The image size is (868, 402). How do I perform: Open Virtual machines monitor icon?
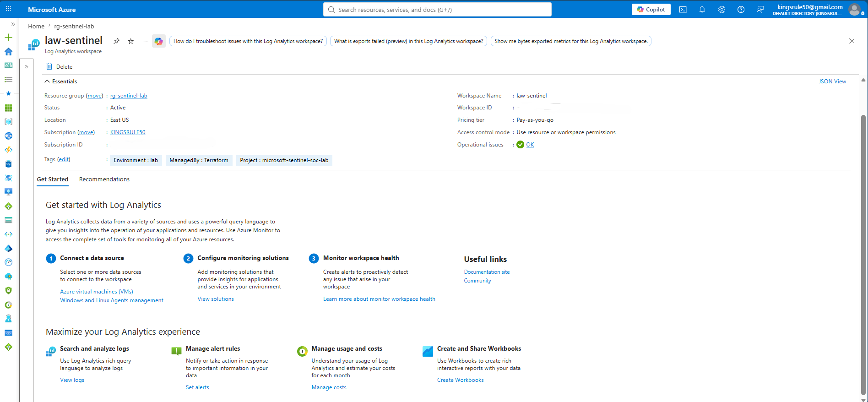point(8,192)
